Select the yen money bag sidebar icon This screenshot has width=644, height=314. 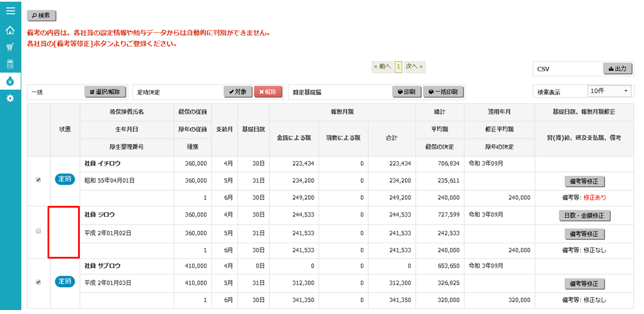(10, 81)
